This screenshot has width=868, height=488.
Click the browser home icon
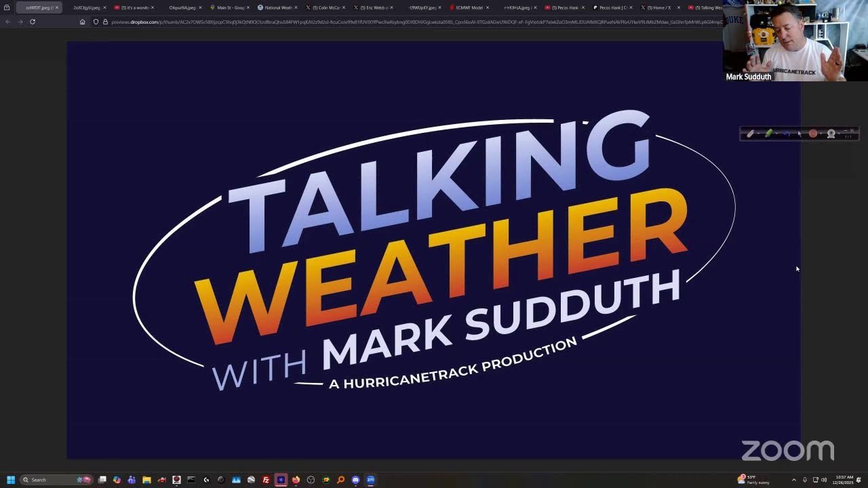[82, 22]
